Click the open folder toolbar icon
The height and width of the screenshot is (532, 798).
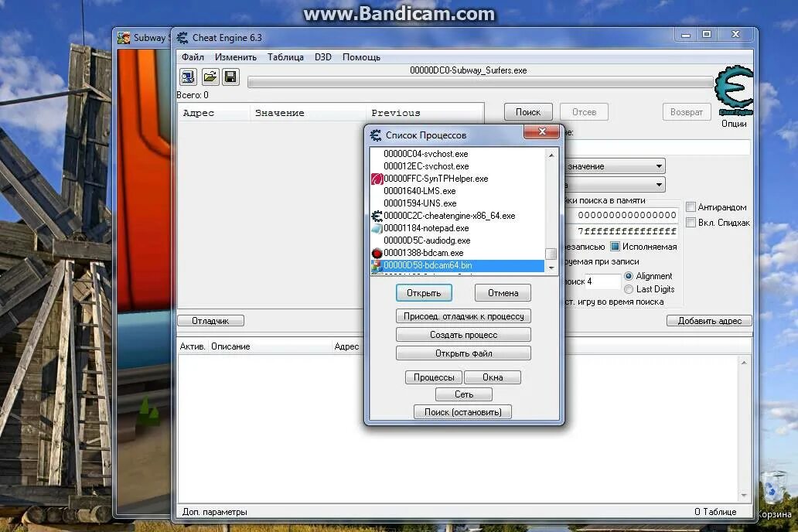click(210, 77)
